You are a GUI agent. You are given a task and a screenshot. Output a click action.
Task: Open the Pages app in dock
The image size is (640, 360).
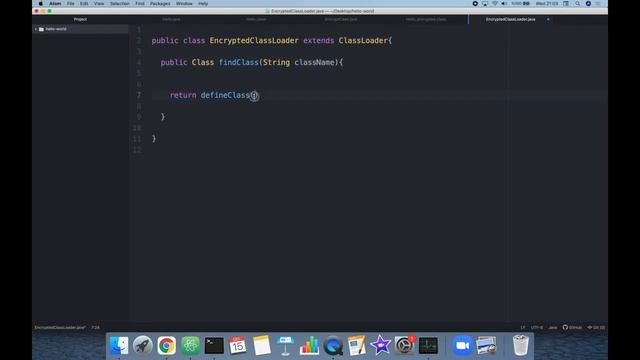(357, 346)
